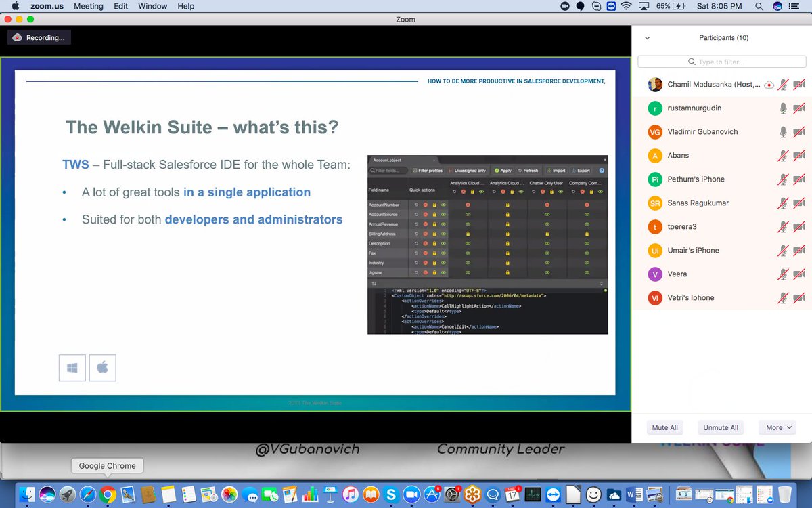The width and height of the screenshot is (812, 508).
Task: Toggle Vladimir Gubanovich's video camera icon
Action: point(799,132)
